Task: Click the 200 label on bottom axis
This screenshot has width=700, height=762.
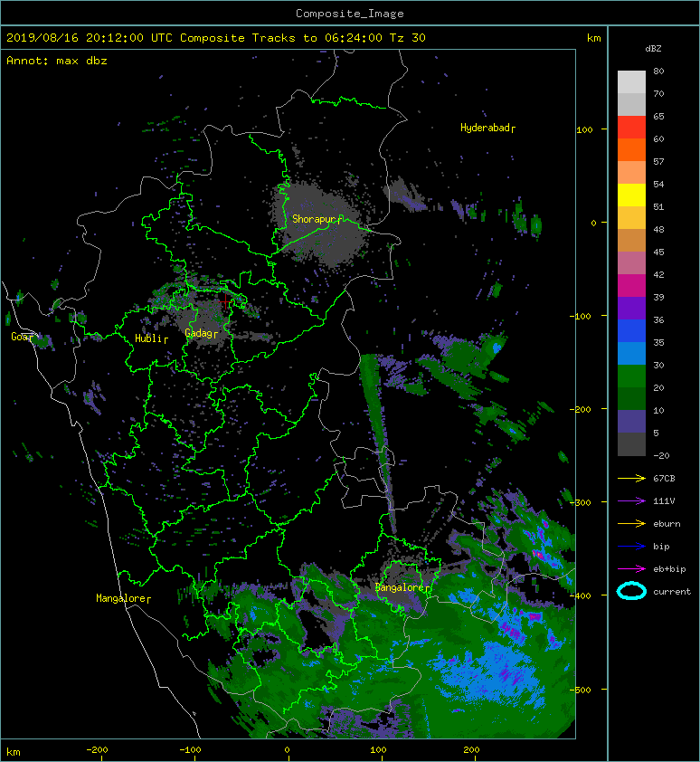Action: click(471, 750)
